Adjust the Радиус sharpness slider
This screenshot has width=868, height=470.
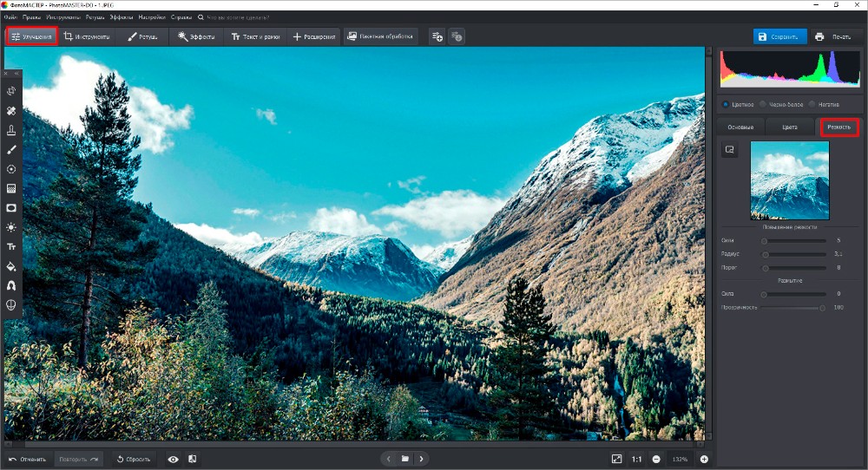pyautogui.click(x=766, y=254)
